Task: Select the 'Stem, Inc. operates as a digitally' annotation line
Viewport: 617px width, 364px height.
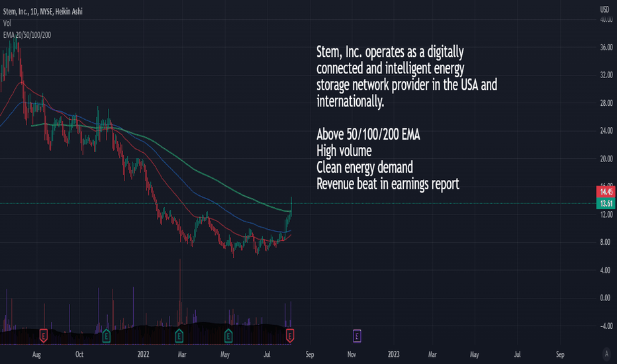Action: pyautogui.click(x=390, y=52)
